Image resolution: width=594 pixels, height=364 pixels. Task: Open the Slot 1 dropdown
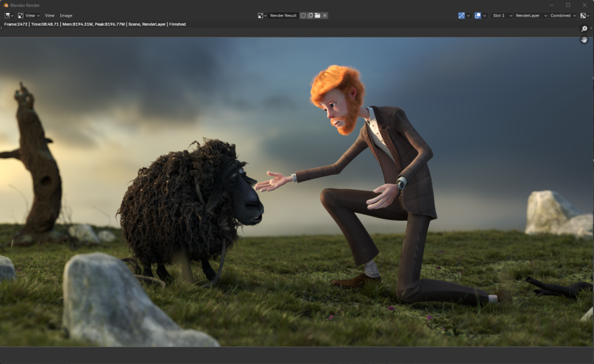coord(502,15)
